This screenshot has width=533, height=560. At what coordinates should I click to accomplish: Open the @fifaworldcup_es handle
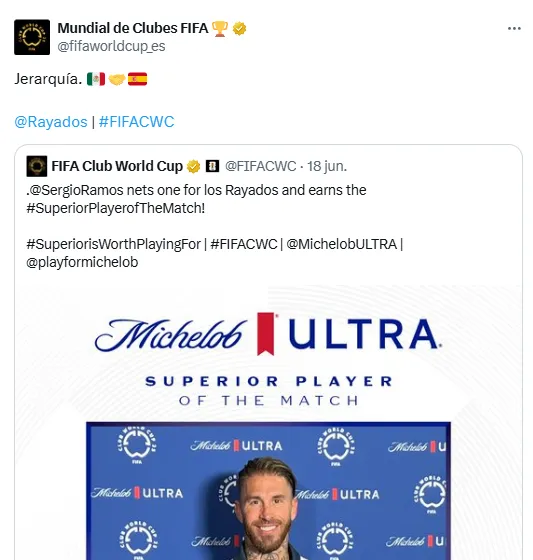111,46
